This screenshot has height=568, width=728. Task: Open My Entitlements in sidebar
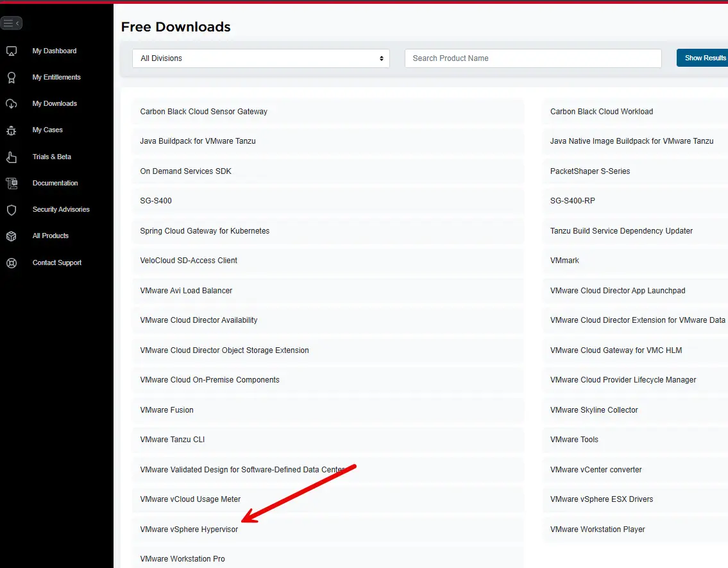[x=56, y=77]
